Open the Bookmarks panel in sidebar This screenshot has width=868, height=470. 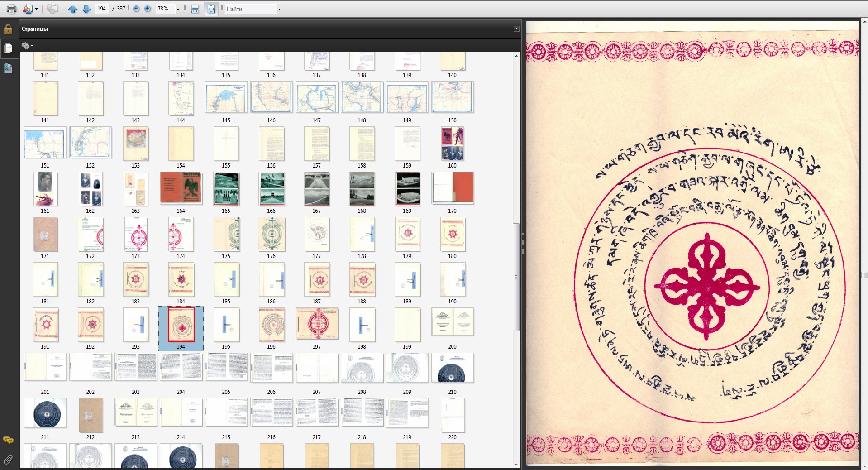click(x=8, y=68)
